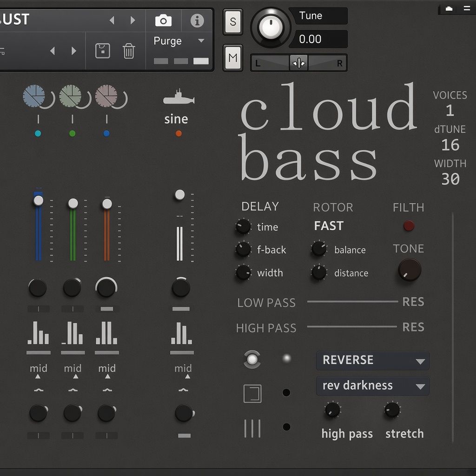Screen dimensions: 476x476
Task: Open the Purge dropdown
Action: point(179,41)
